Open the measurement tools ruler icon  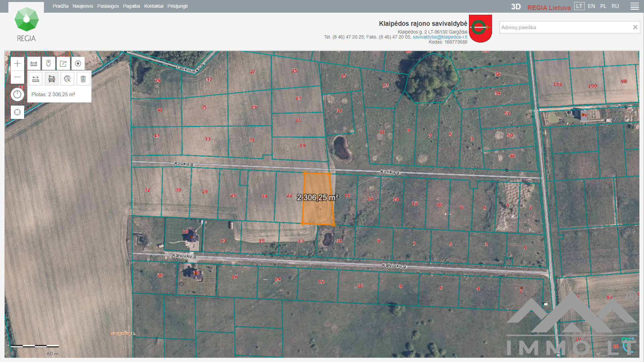pyautogui.click(x=34, y=63)
